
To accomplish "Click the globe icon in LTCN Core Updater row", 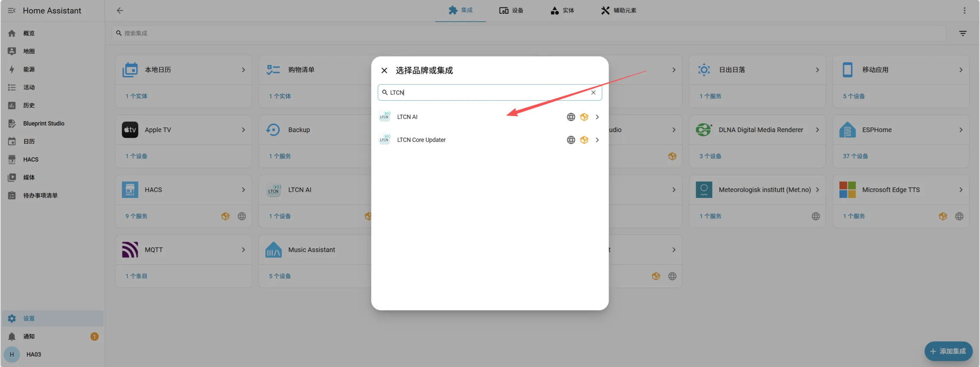I will click(571, 140).
